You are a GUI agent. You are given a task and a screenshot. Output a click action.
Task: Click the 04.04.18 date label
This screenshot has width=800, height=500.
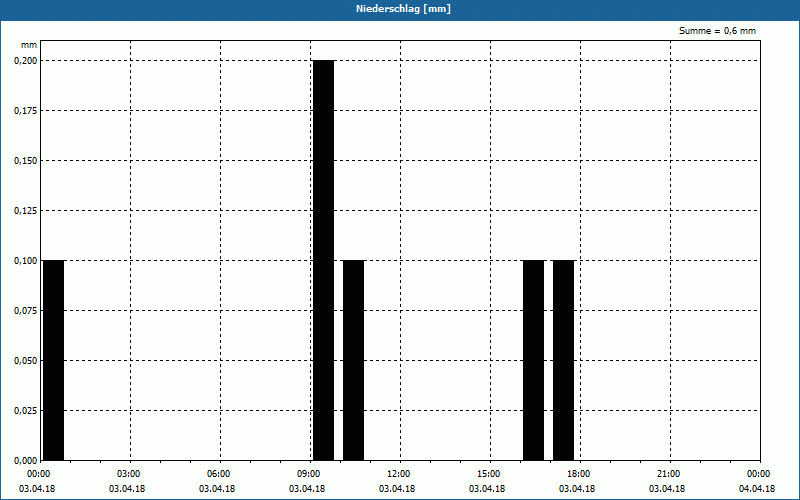(757, 488)
